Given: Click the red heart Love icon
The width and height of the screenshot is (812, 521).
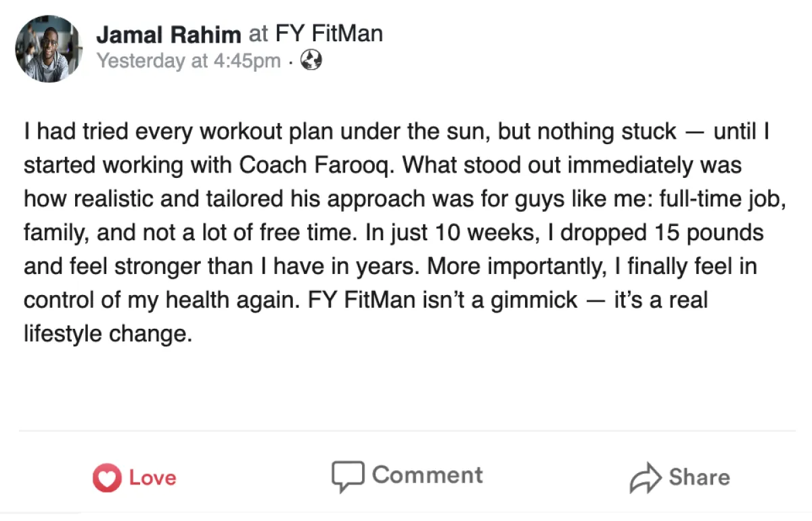Looking at the screenshot, I should click(x=106, y=478).
